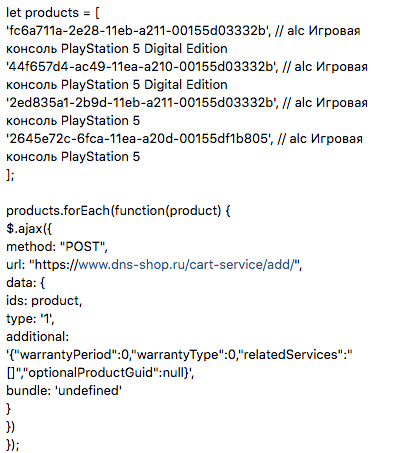Click the second 'PlayStation 5 Digital Edition' comment
The image size is (415, 453).
(144, 85)
